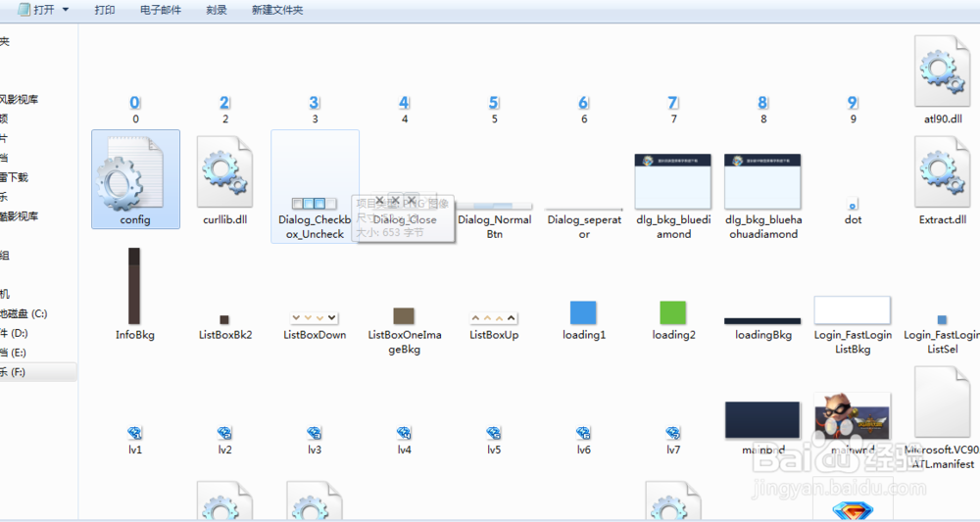Click the 刻录 toolbar button

tap(217, 10)
